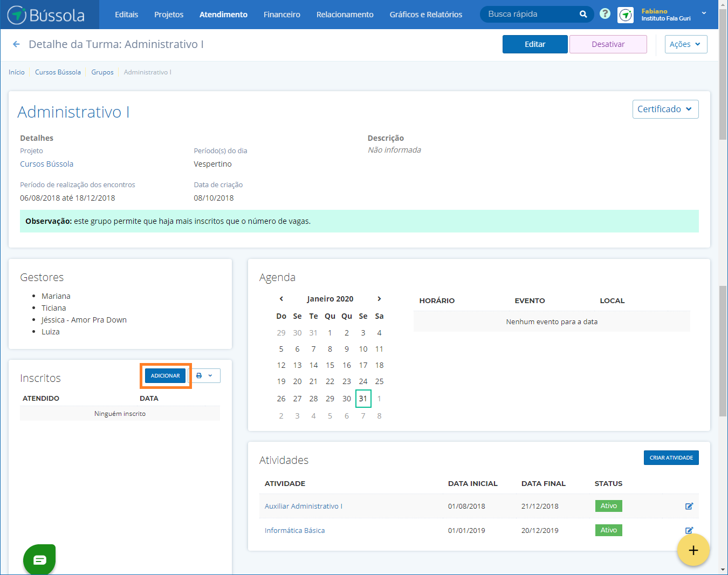Open the Certificado dropdown
Screen dimensions: 728x575
[665, 109]
